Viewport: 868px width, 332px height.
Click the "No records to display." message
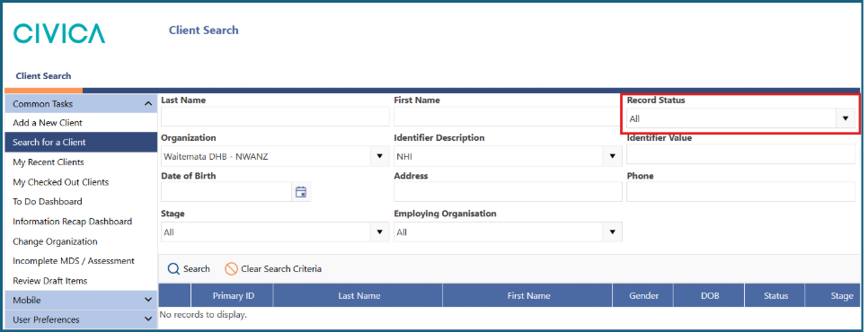(202, 315)
